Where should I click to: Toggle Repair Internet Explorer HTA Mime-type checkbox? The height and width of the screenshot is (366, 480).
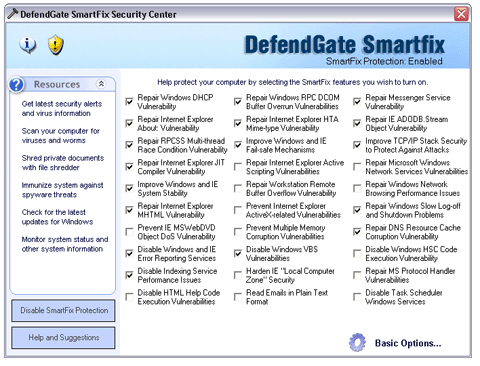pyautogui.click(x=238, y=123)
